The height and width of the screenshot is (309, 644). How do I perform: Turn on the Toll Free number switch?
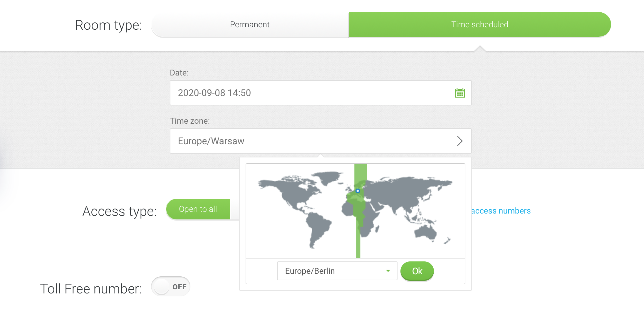(x=170, y=286)
